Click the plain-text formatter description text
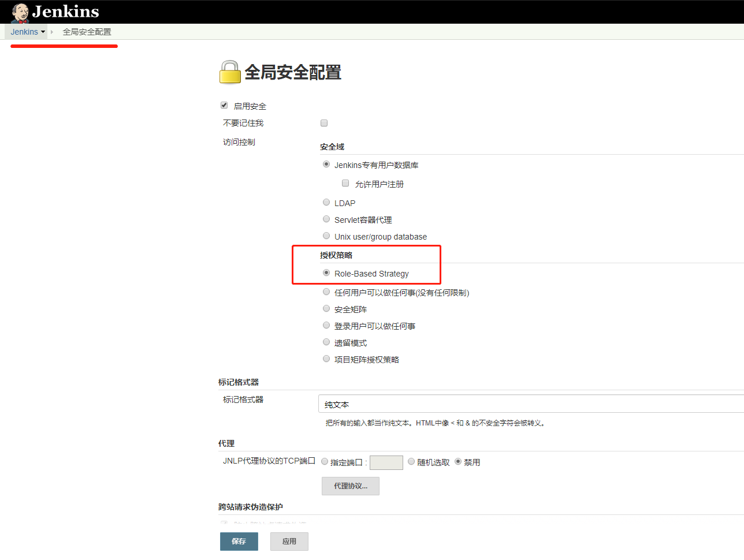 [436, 423]
